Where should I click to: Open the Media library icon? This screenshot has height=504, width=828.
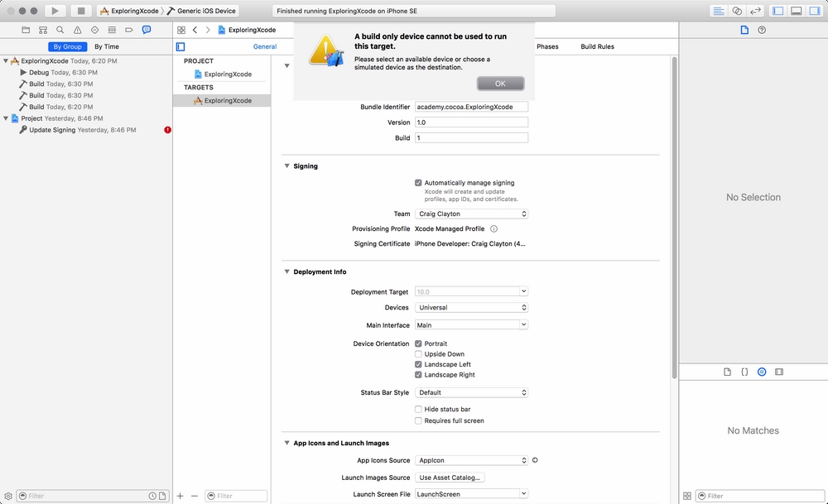tap(779, 372)
